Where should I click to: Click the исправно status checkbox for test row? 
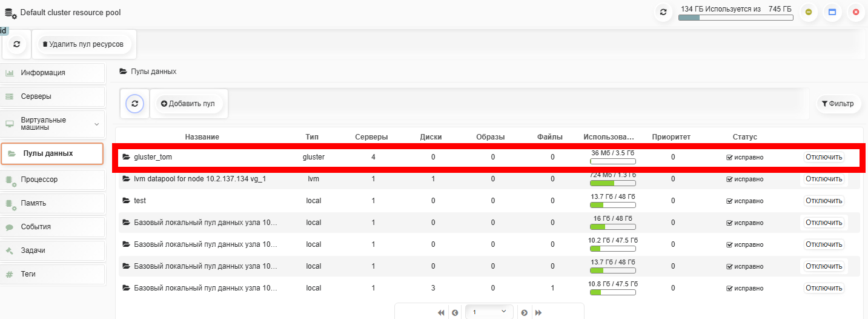pos(730,201)
